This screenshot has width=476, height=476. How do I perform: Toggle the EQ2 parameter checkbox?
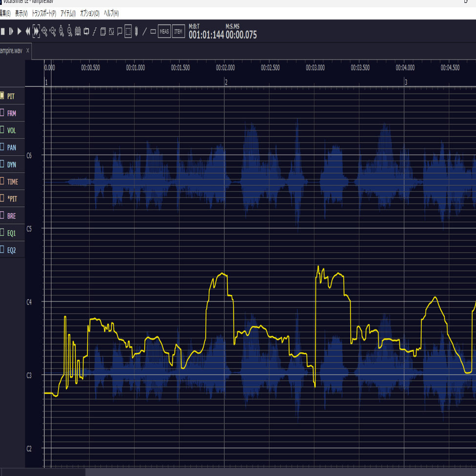(x=2, y=250)
